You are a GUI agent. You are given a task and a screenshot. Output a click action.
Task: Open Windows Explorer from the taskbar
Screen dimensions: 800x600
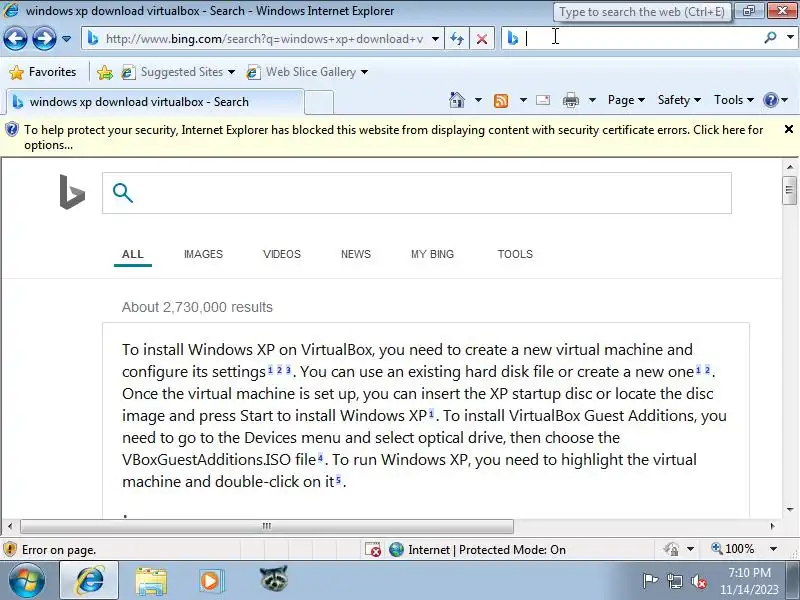151,581
